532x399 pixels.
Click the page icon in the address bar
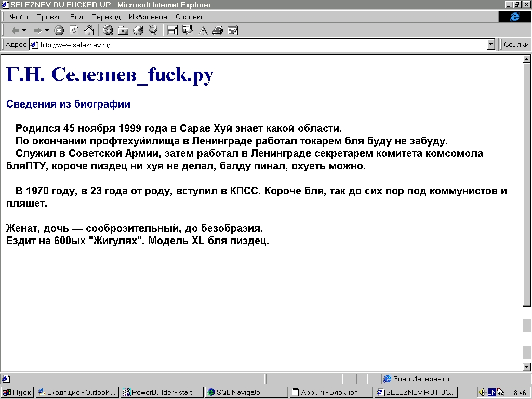pos(34,45)
